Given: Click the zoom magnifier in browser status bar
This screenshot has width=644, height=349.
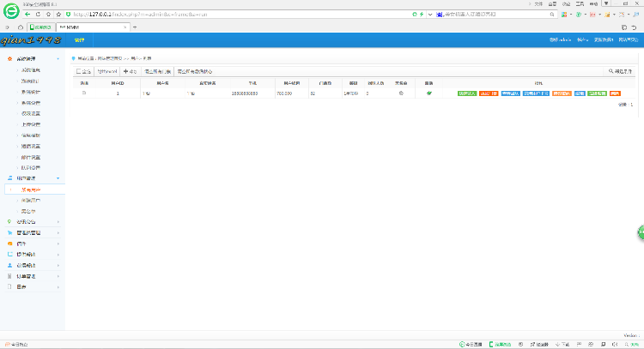Looking at the screenshot, I should (627, 345).
